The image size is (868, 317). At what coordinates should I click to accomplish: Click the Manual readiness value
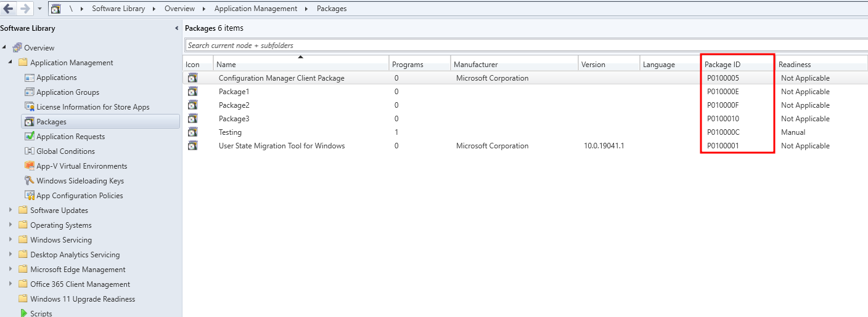(x=793, y=132)
